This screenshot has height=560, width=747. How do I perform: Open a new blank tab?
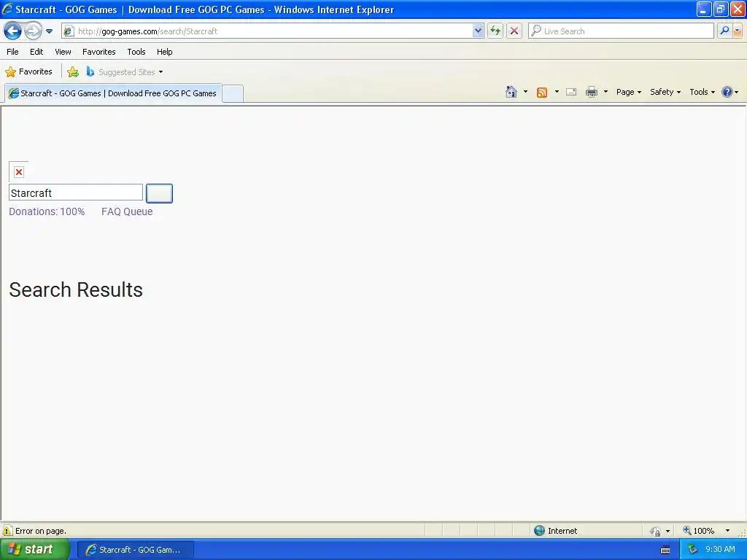(233, 93)
